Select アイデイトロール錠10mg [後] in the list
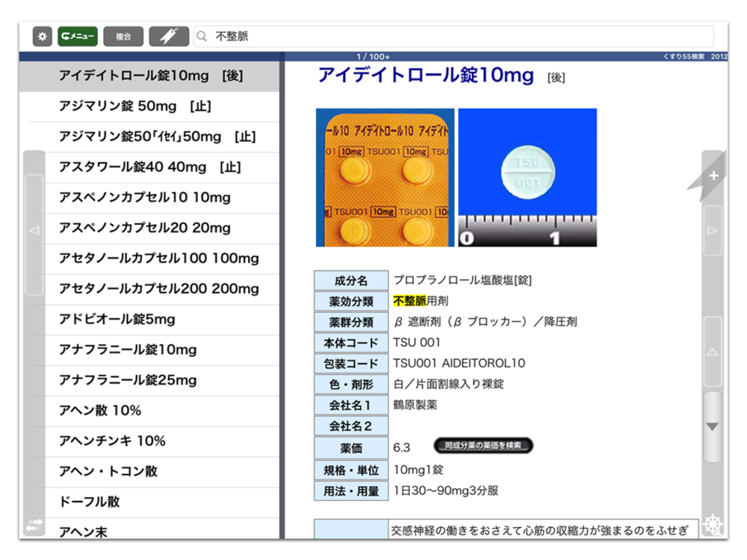Image resolution: width=747 pixels, height=560 pixels. click(x=149, y=76)
